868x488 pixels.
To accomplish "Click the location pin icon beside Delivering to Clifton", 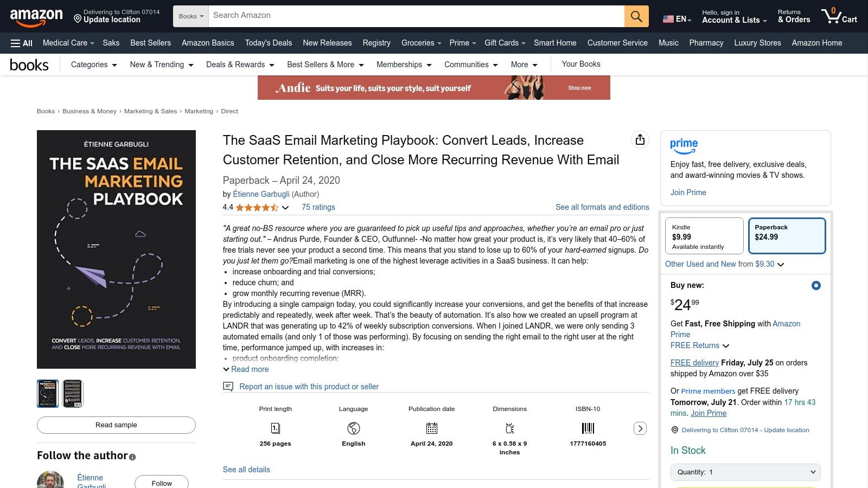I will (x=675, y=430).
